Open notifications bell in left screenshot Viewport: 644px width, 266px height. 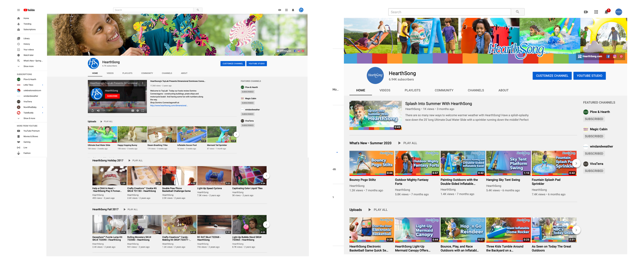[293, 10]
